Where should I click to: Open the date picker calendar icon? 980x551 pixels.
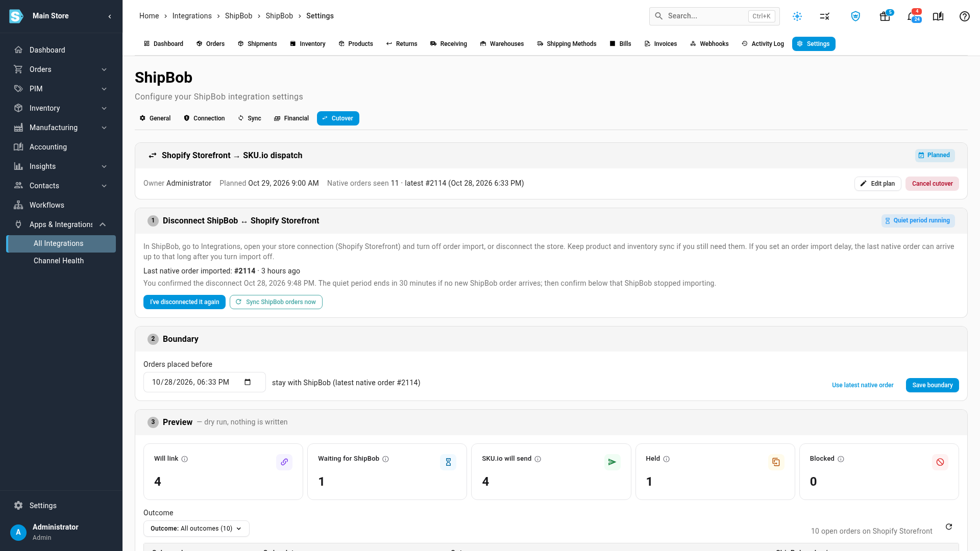[x=248, y=382]
